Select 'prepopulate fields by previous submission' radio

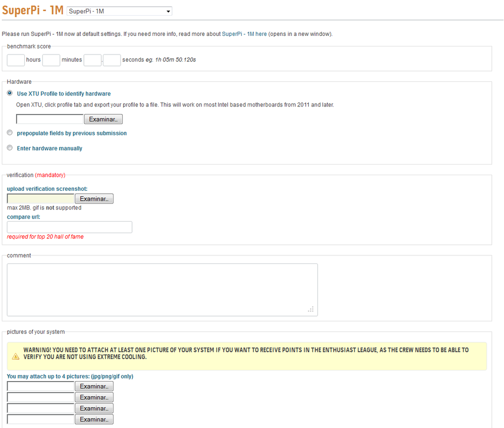(x=10, y=133)
